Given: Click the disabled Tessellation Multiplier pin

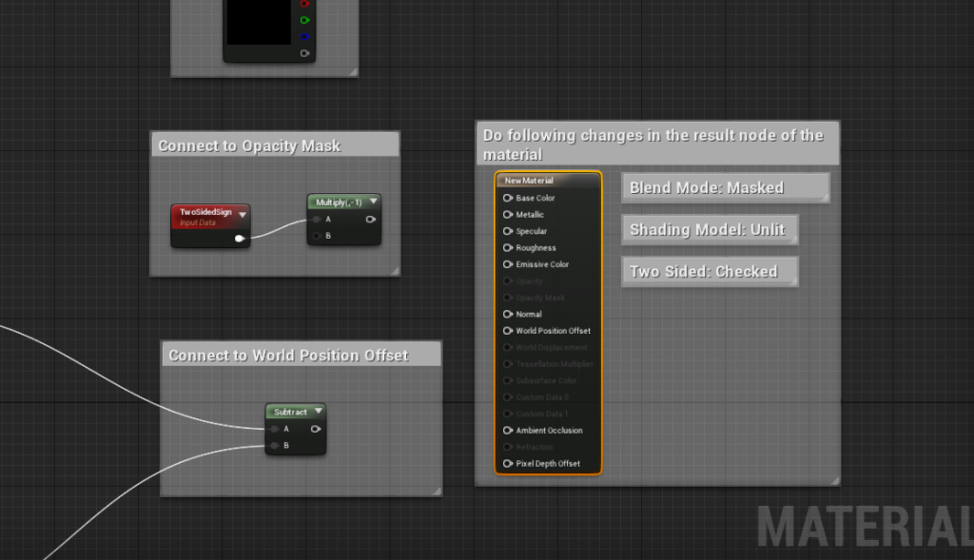Looking at the screenshot, I should (x=508, y=364).
